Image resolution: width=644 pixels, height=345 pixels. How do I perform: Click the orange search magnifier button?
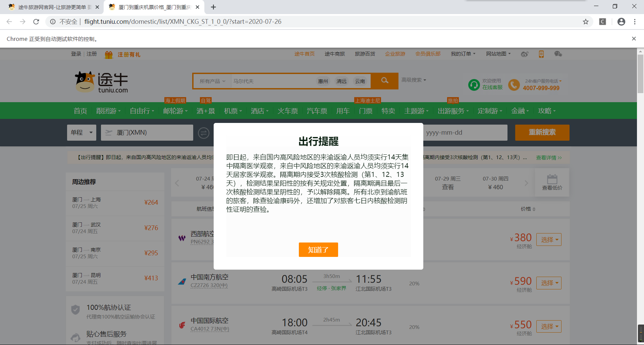[x=385, y=81]
